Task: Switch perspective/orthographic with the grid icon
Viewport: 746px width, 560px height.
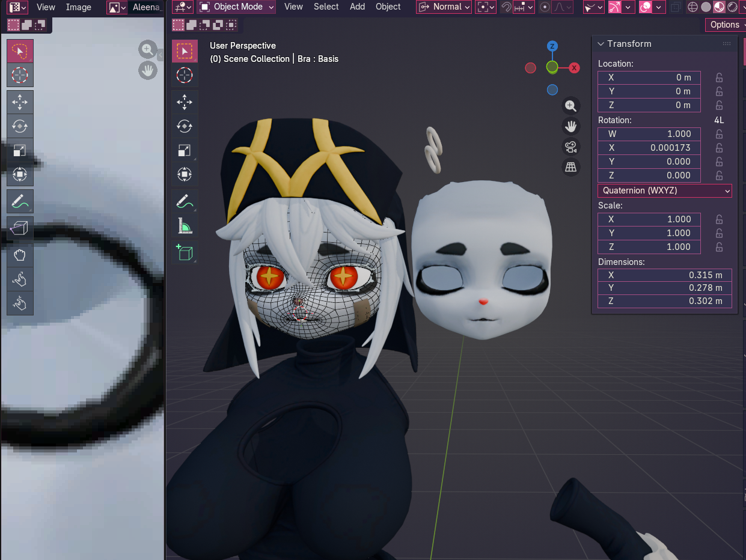Action: (x=571, y=168)
